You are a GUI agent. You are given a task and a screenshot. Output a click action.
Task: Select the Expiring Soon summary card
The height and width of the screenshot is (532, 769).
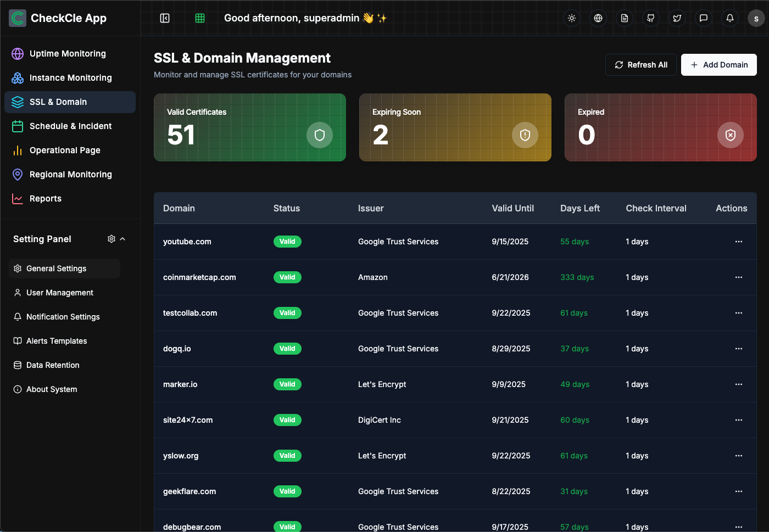455,127
